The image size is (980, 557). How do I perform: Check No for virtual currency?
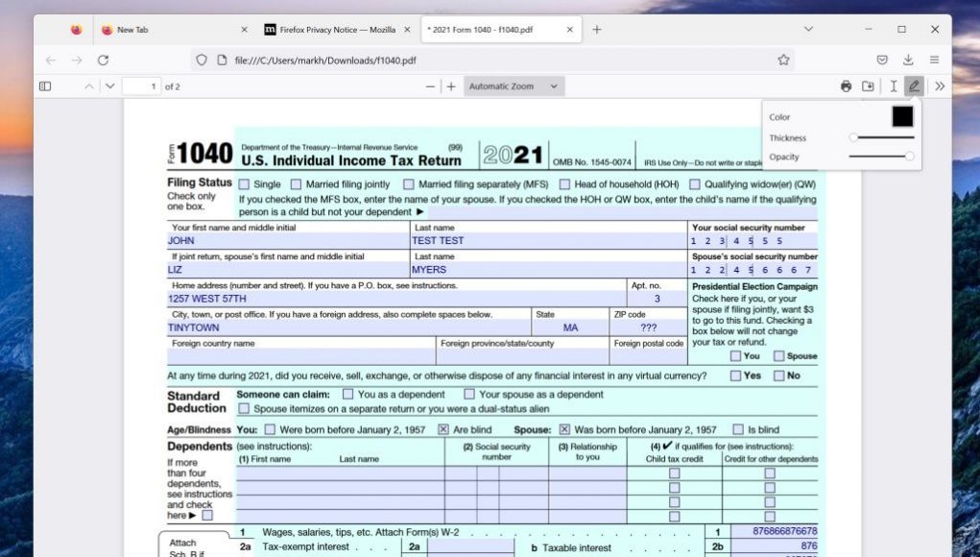tap(778, 375)
